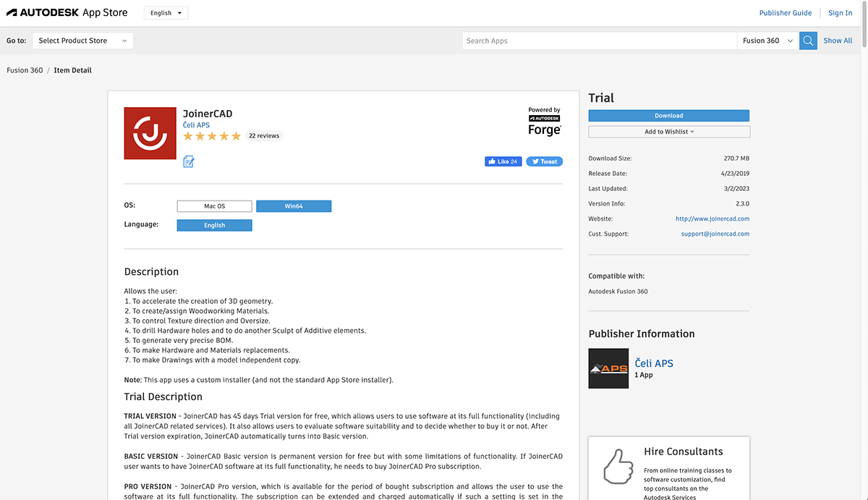Open Select Product Store dropdown
This screenshot has height=500, width=868.
click(x=82, y=41)
